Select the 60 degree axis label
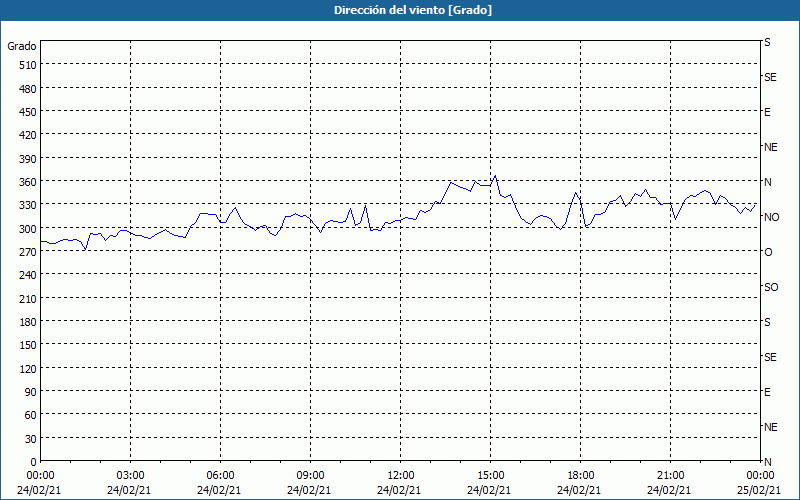Viewport: 800px width, 500px height. click(x=31, y=415)
